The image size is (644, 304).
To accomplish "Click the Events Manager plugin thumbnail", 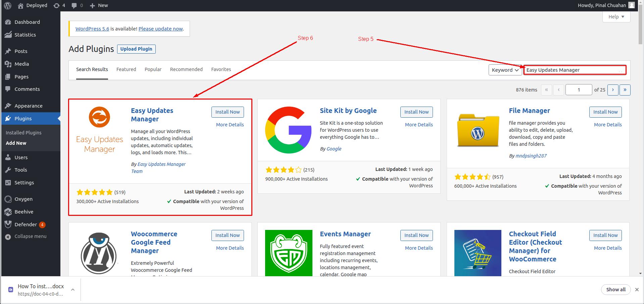I will coord(289,253).
